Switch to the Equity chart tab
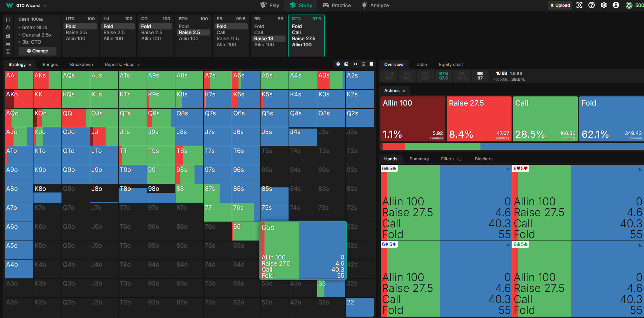This screenshot has height=318, width=644. point(451,65)
